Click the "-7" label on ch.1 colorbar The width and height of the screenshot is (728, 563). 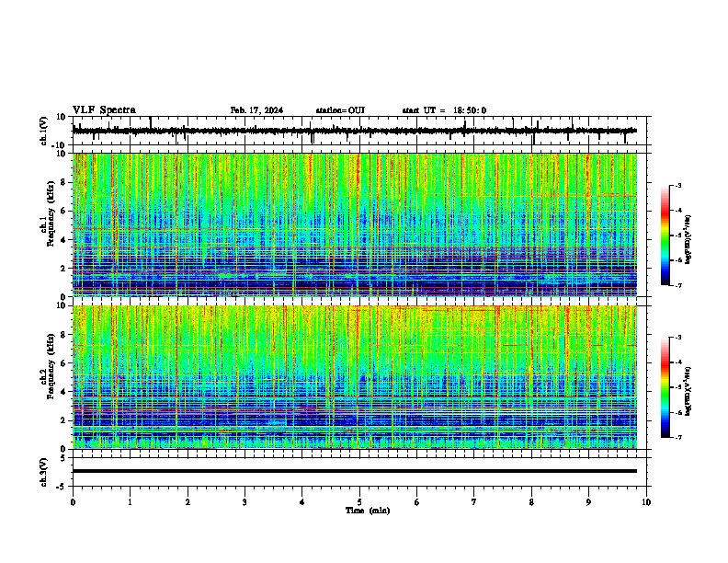coord(678,285)
